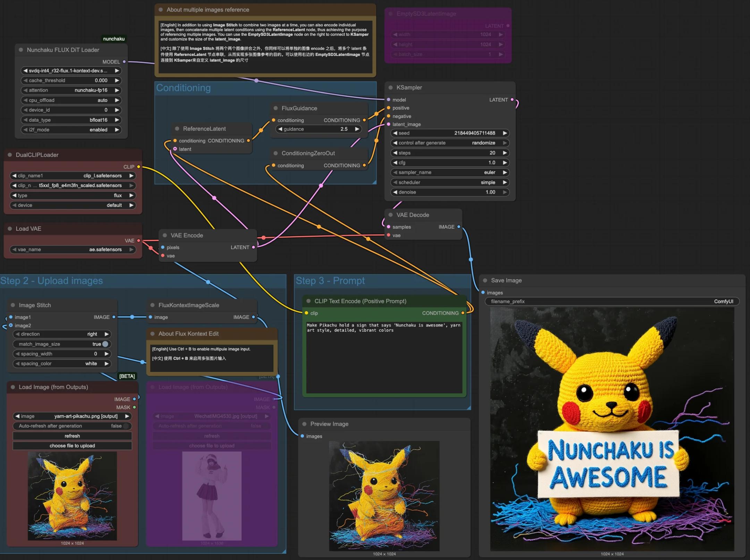Click the Pikachu thumbnail in Load Image node

(72, 496)
